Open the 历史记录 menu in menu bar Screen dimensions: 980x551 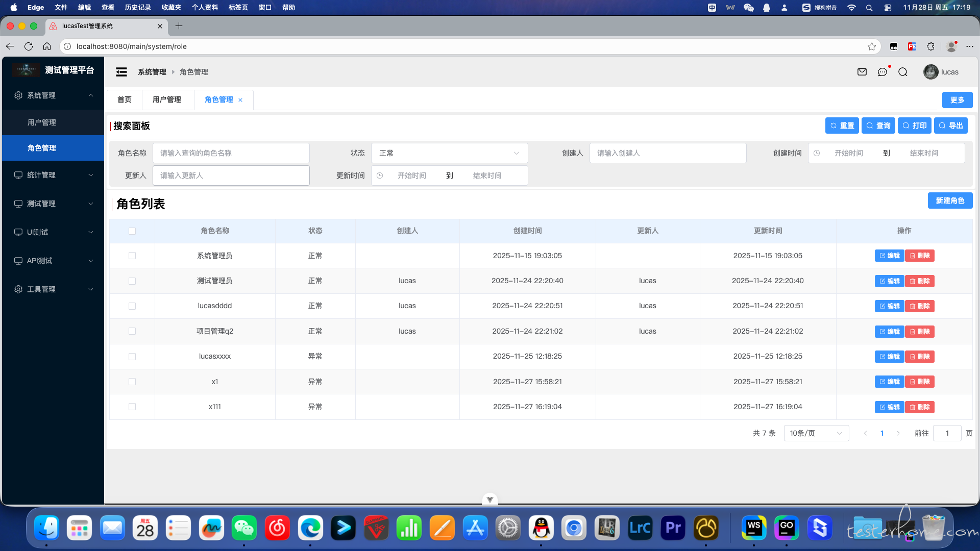point(138,7)
